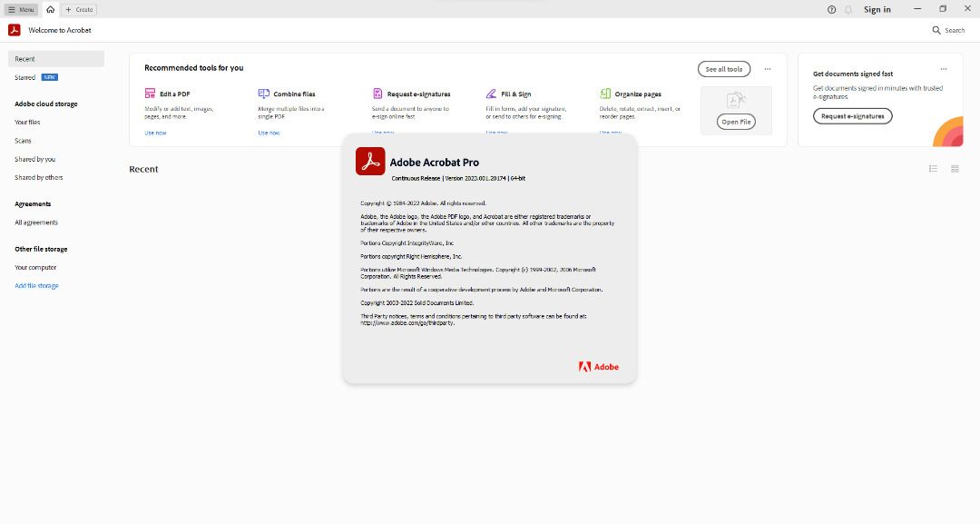Viewport: 980px width, 524px height.
Task: Open the hamburger Menu
Action: coord(22,9)
